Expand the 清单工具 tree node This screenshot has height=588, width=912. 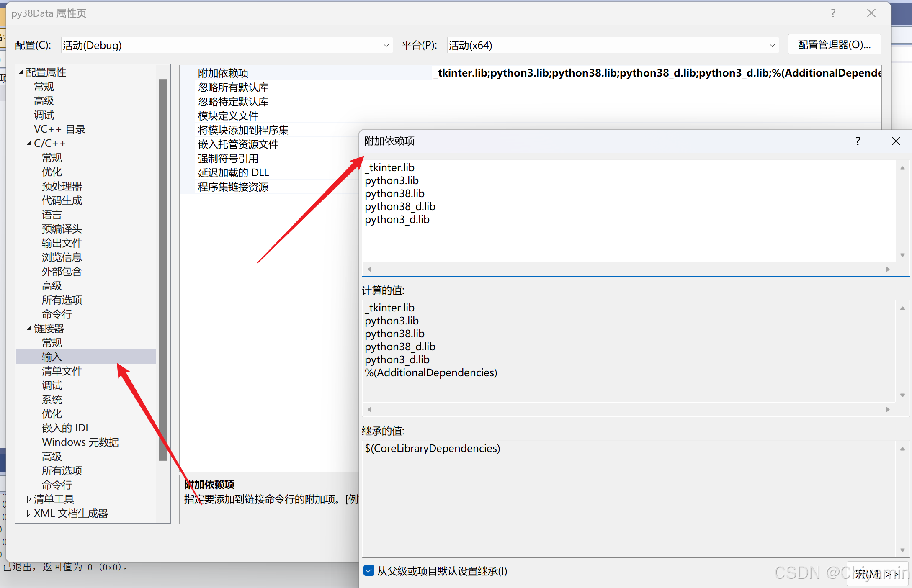coord(29,499)
